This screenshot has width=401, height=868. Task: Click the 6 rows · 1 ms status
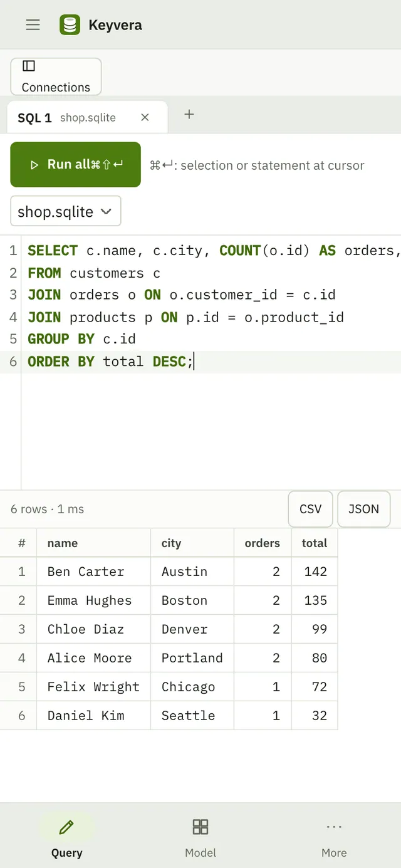(x=47, y=509)
